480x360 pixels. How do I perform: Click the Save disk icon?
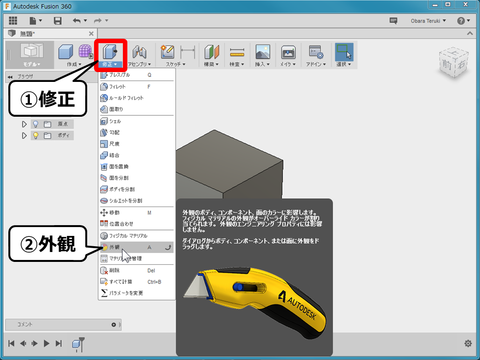tap(58, 21)
